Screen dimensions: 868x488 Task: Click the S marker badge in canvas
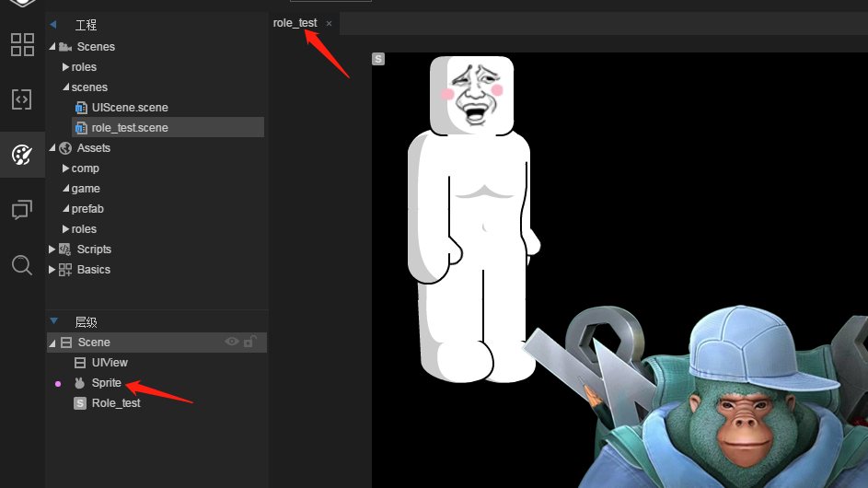[378, 59]
